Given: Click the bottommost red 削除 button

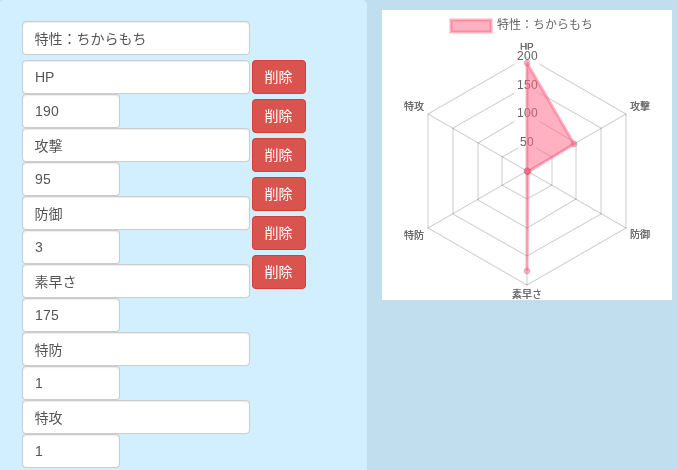Looking at the screenshot, I should [x=279, y=272].
